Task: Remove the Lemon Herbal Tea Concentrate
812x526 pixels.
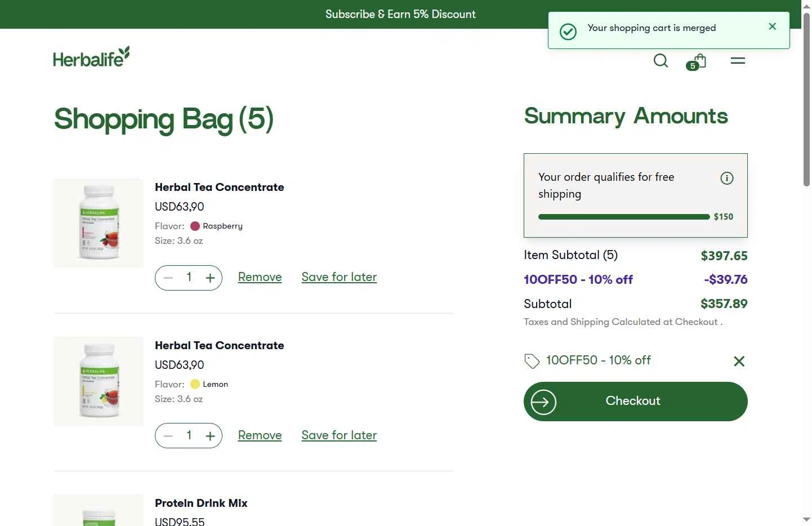Action: pyautogui.click(x=260, y=435)
